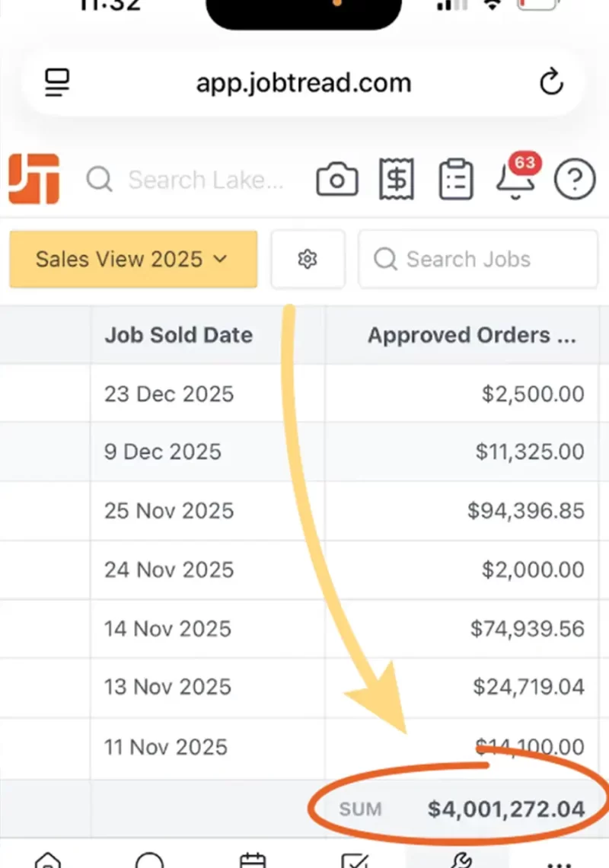
Task: Expand the Sales View 2025 dropdown
Action: [132, 259]
